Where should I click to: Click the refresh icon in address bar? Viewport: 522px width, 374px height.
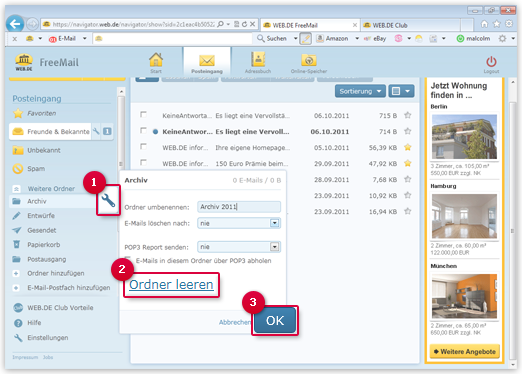tap(244, 24)
